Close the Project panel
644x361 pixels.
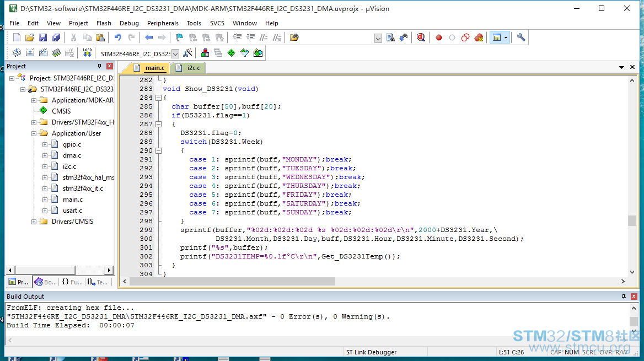[109, 66]
